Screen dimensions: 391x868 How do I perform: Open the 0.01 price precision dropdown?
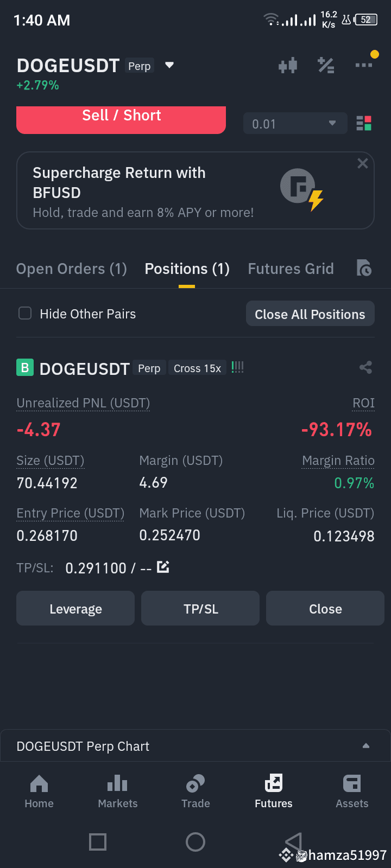(x=295, y=124)
